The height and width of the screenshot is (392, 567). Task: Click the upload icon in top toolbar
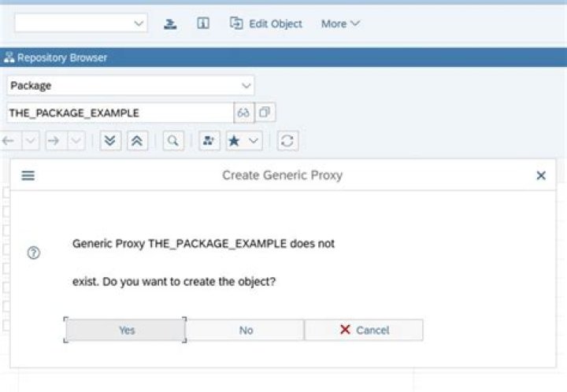[170, 24]
